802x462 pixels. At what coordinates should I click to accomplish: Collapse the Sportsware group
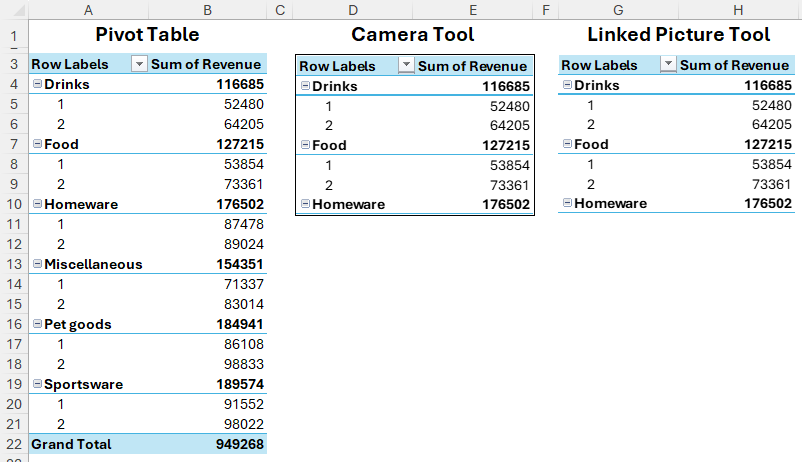click(x=37, y=383)
